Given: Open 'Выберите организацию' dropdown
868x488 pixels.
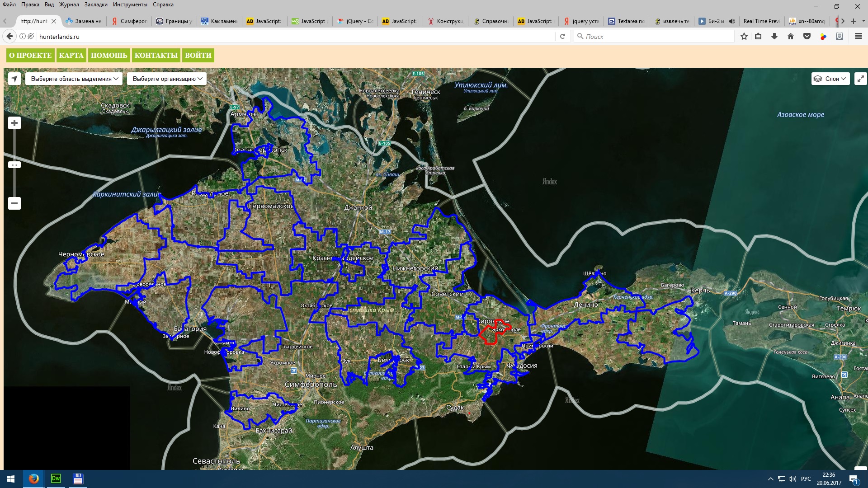Looking at the screenshot, I should click(x=167, y=79).
